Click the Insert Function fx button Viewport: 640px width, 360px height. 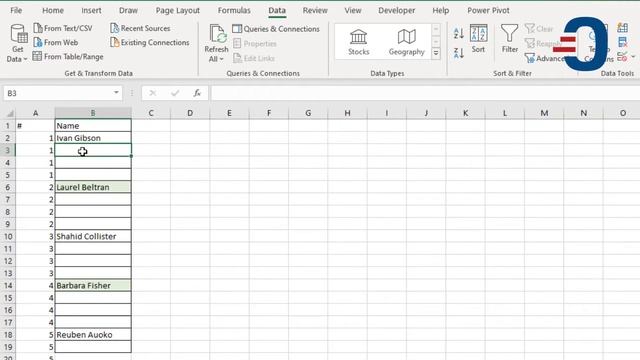click(197, 93)
